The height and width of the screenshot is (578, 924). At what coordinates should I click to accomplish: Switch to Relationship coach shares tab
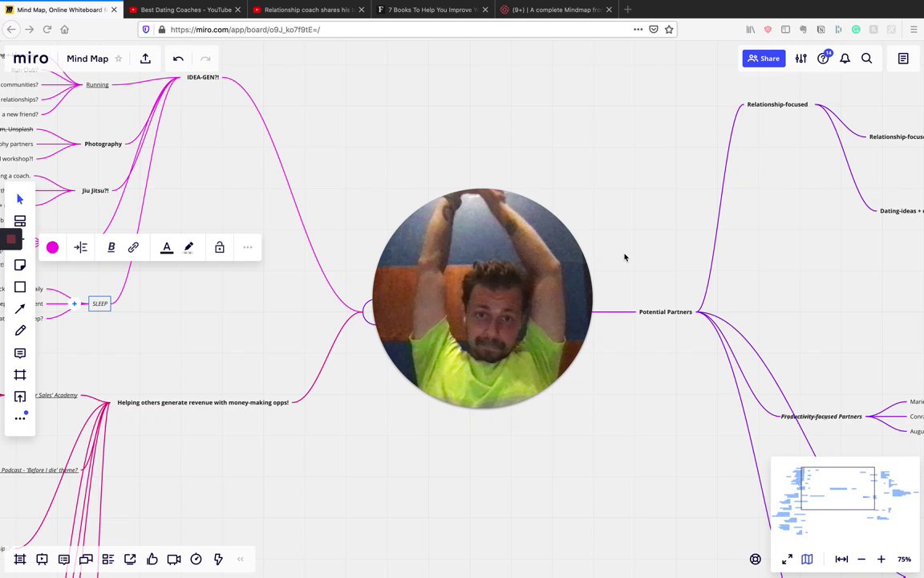click(310, 10)
